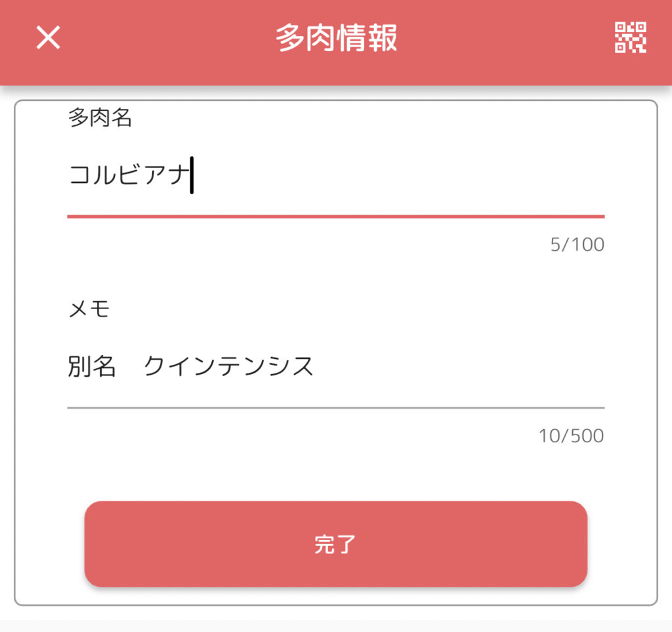672x632 pixels.
Task: Click the 5/100 character counter
Action: pyautogui.click(x=577, y=245)
